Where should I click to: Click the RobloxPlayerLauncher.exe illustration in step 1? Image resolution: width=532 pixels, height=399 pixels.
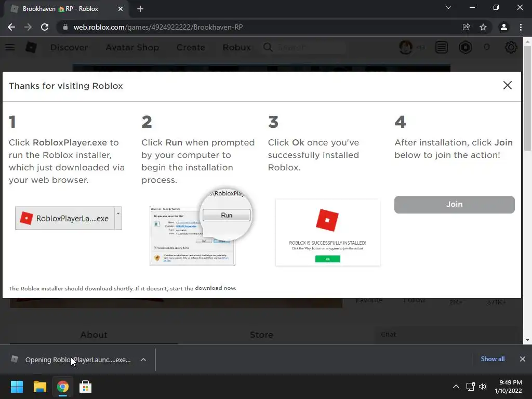pos(69,218)
